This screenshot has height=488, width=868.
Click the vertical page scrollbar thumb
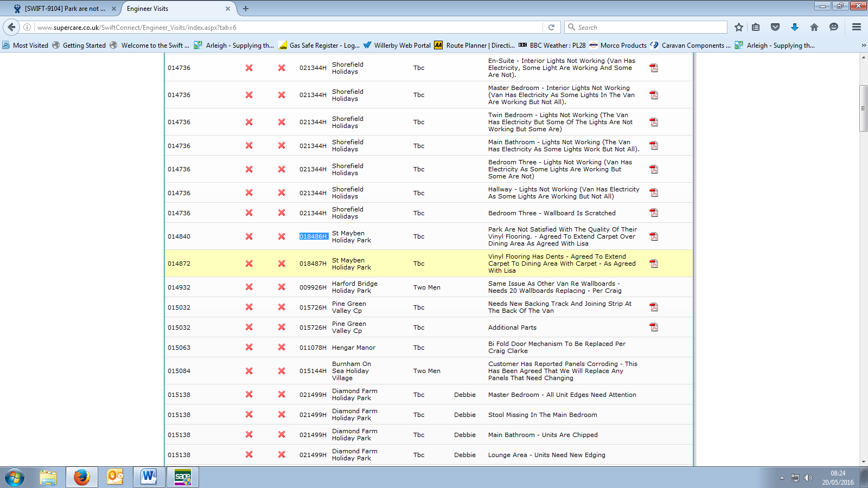[863, 108]
